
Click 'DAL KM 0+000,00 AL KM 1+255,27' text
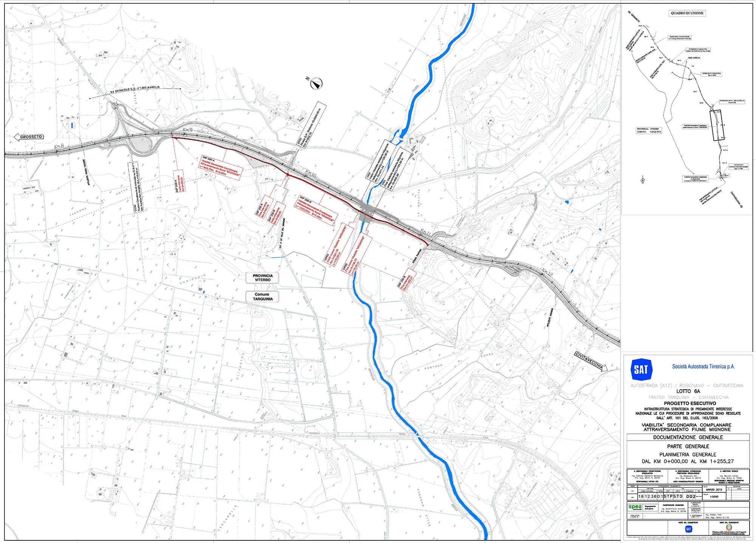pyautogui.click(x=688, y=461)
